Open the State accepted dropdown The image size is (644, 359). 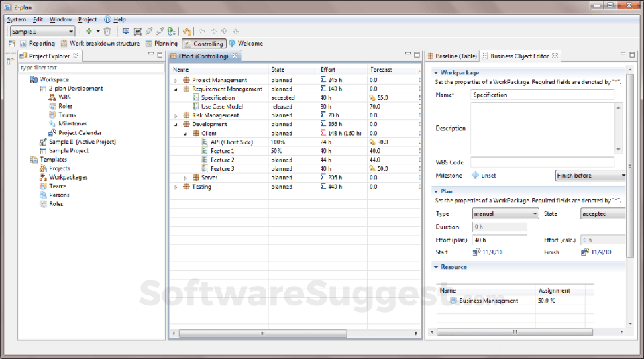coord(603,214)
